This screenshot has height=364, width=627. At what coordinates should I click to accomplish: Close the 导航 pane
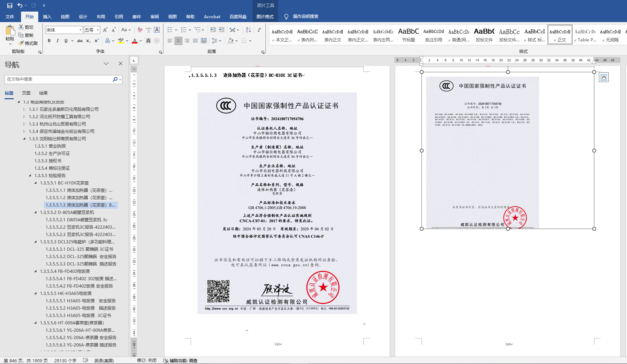point(121,63)
